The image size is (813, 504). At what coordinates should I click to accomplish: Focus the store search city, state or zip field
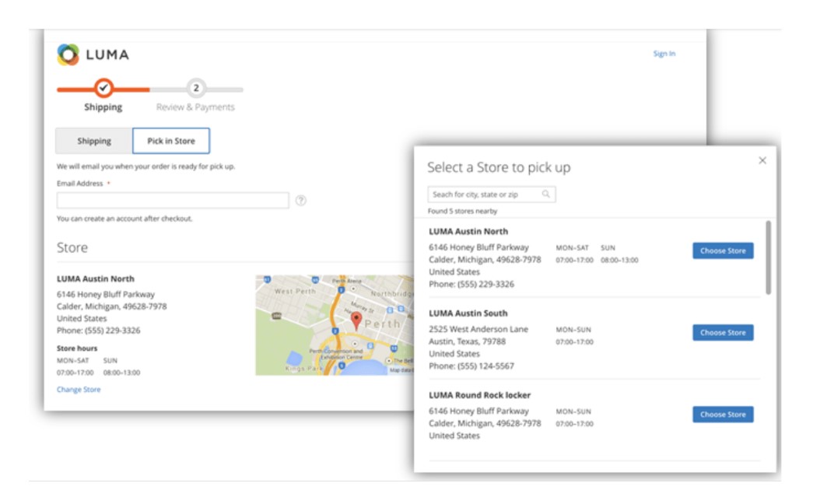pos(492,194)
